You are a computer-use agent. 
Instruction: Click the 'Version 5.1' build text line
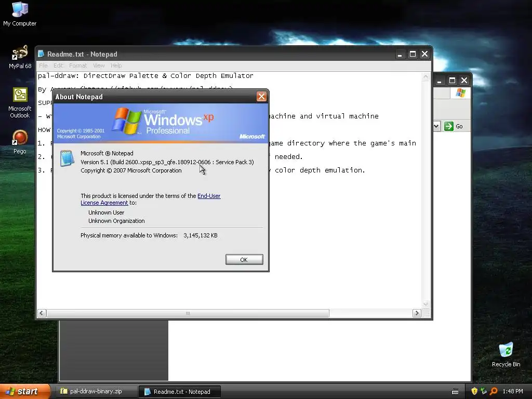(167, 162)
